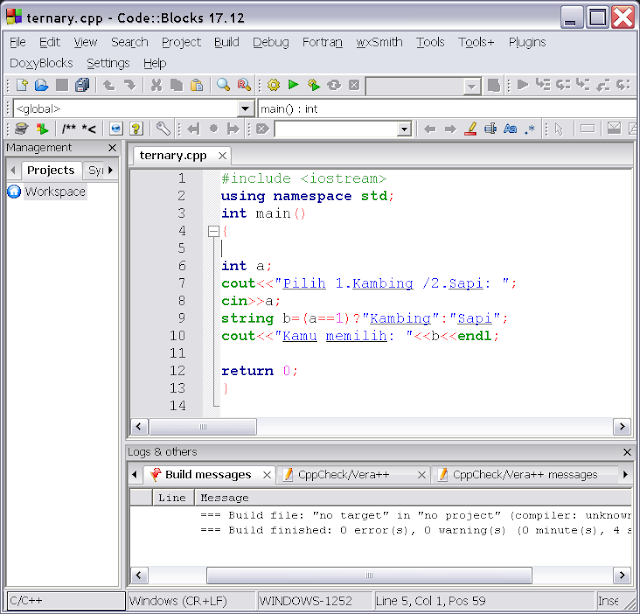Click the editor horizontal scrollbar thumb

point(203,427)
